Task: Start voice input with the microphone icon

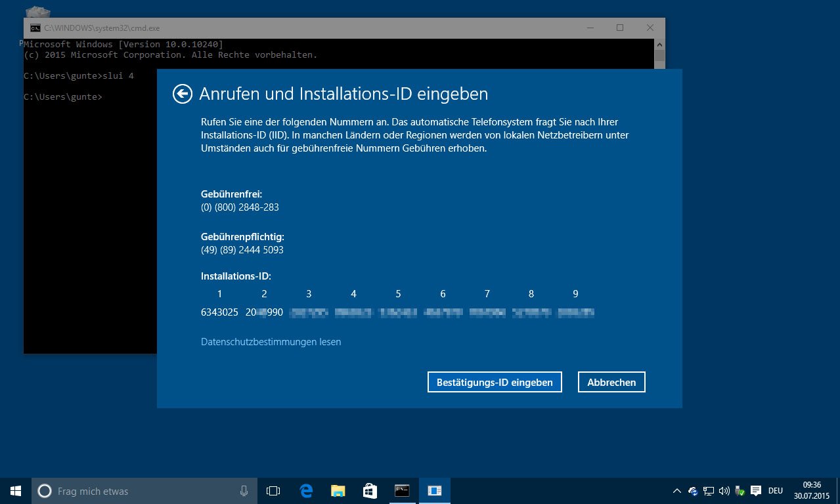Action: (x=244, y=491)
